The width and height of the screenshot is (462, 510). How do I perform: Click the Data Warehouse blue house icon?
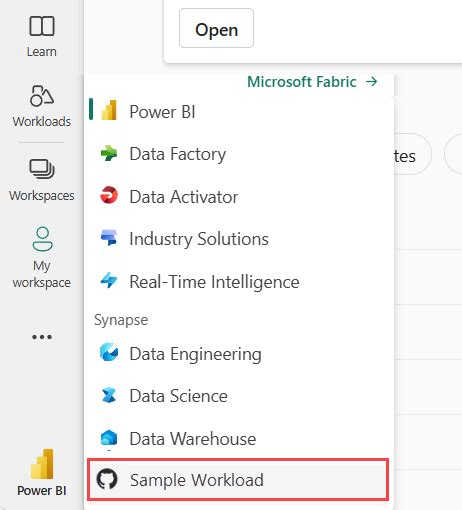(x=109, y=438)
